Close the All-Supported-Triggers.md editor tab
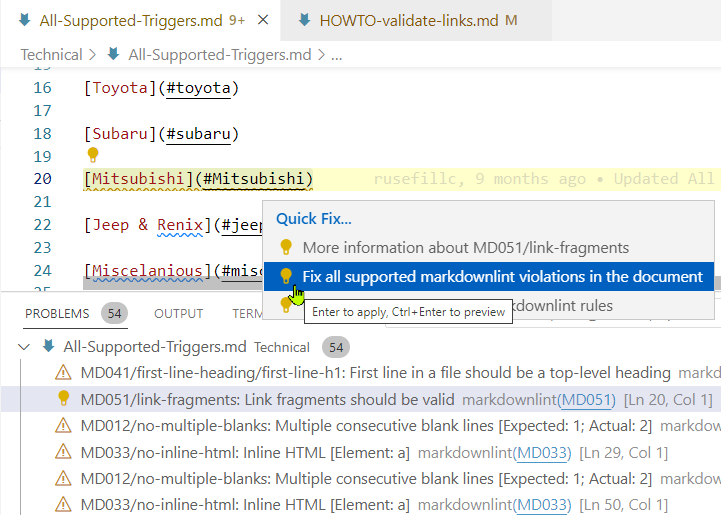721x515 pixels. (x=263, y=19)
